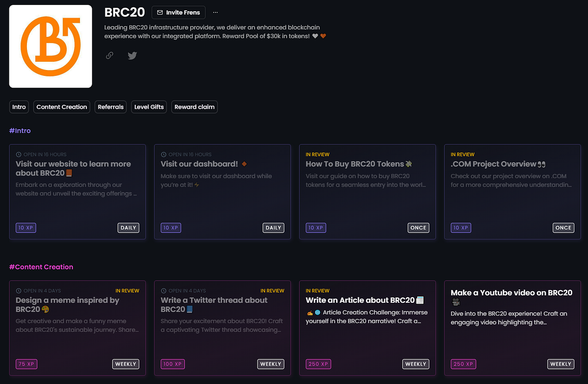This screenshot has width=588, height=384.
Task: Click the #Content Creation section heading
Action: (x=41, y=267)
